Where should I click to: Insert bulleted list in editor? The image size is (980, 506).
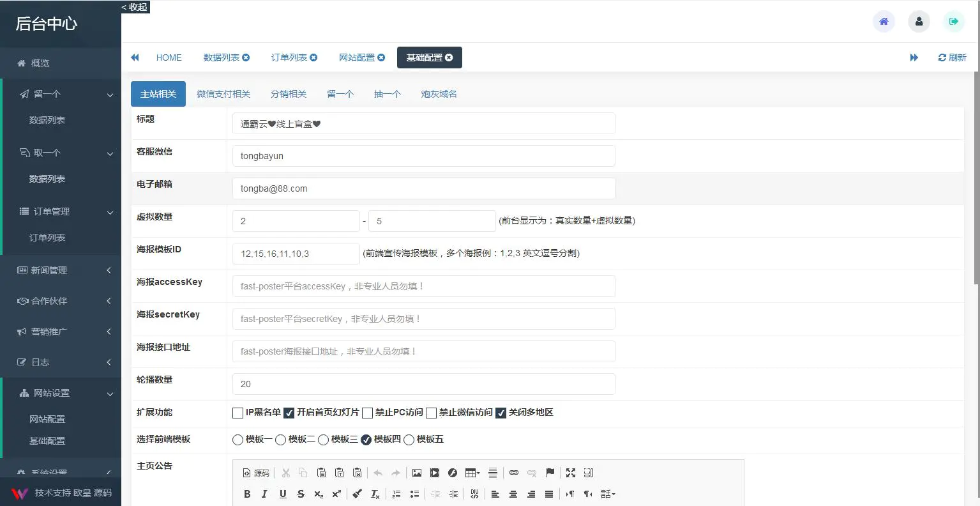[x=414, y=494]
